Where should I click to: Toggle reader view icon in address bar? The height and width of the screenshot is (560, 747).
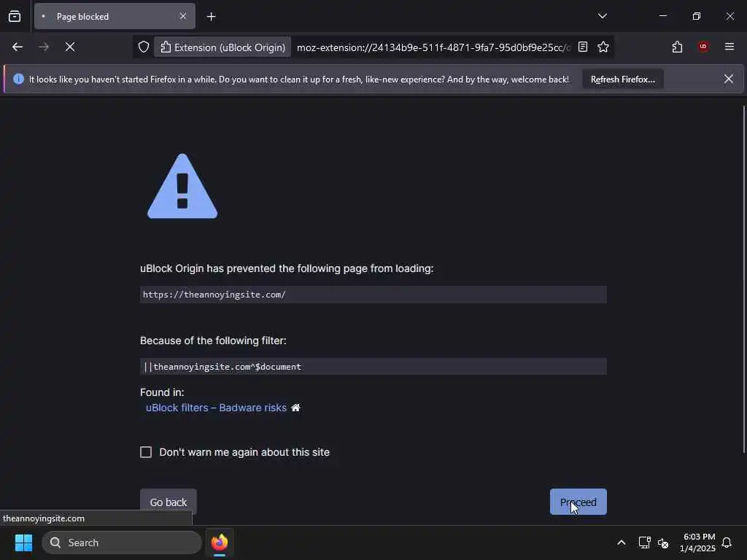[x=583, y=47]
